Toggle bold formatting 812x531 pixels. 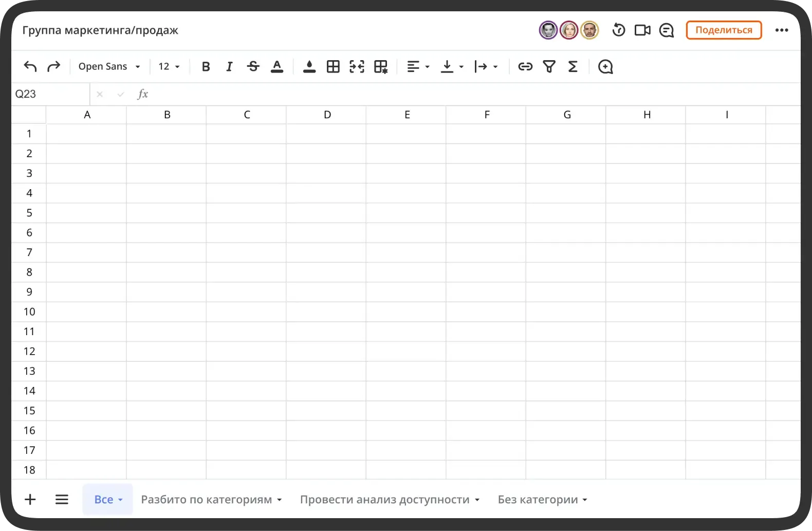206,66
